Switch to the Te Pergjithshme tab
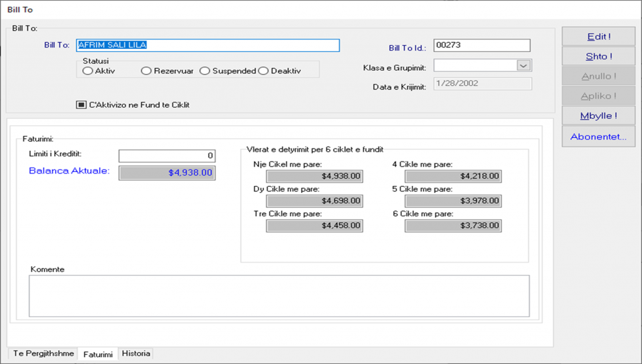The height and width of the screenshot is (364, 642). click(43, 353)
